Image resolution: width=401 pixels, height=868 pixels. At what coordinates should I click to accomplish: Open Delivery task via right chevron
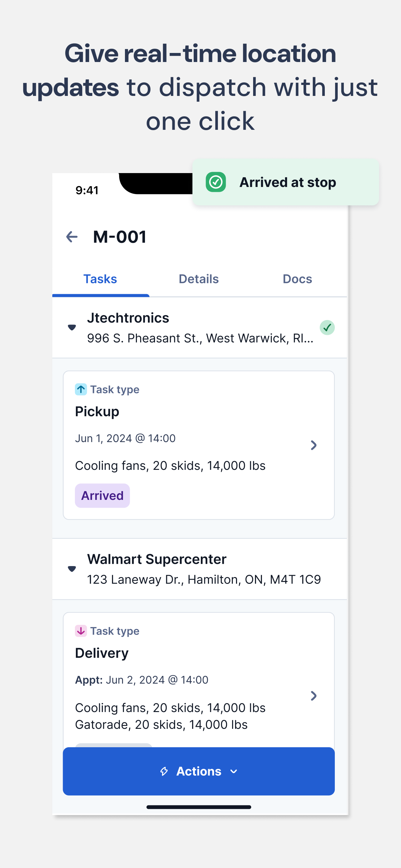(x=314, y=696)
